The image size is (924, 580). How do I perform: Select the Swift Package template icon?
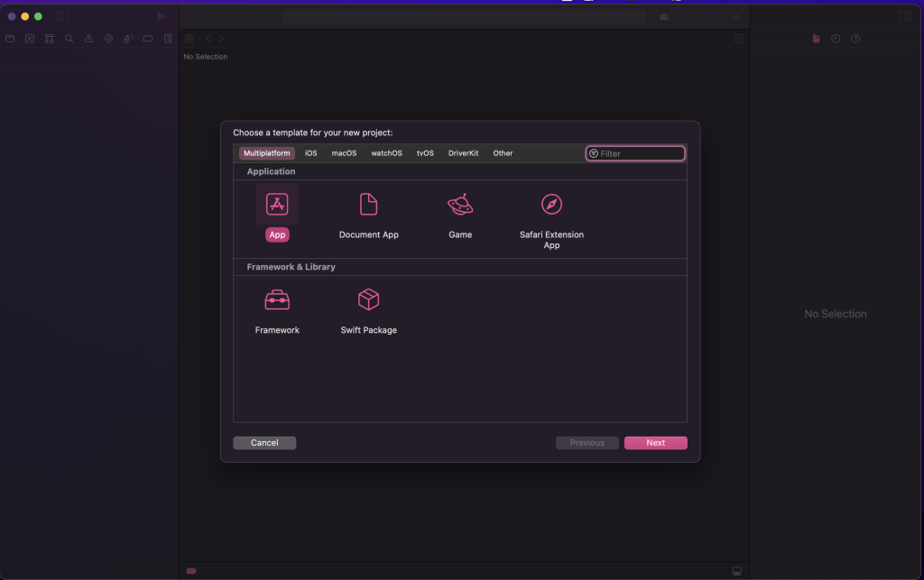[369, 299]
